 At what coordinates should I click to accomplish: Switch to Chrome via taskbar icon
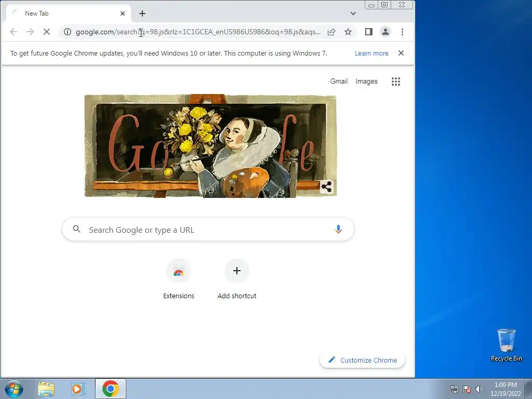[x=111, y=389]
